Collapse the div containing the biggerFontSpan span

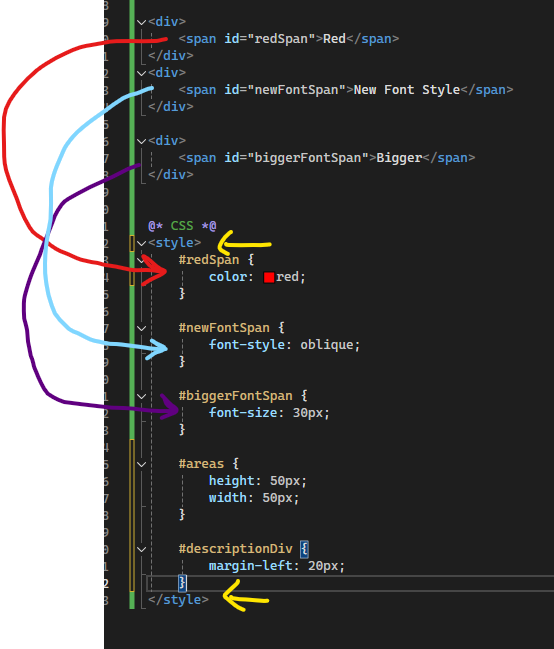(142, 141)
